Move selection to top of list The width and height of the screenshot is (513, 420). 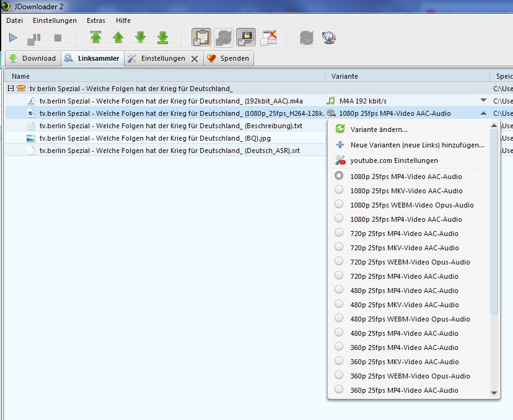click(96, 37)
